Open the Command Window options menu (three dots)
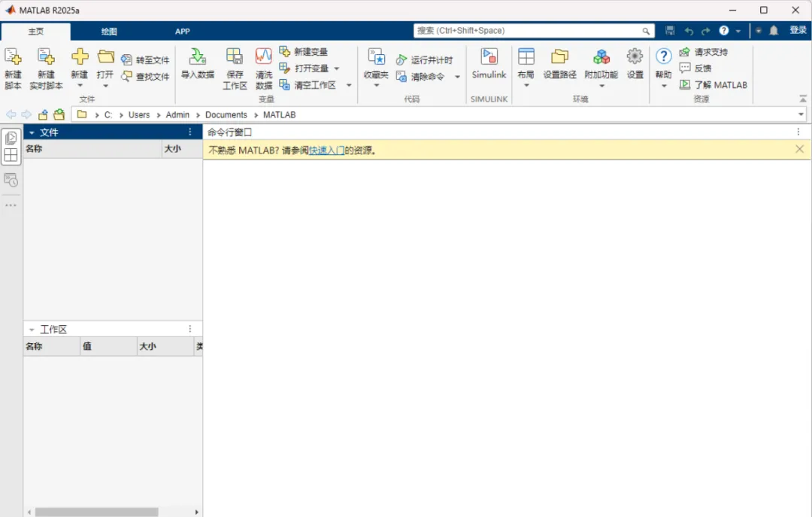Image resolution: width=812 pixels, height=517 pixels. point(798,132)
